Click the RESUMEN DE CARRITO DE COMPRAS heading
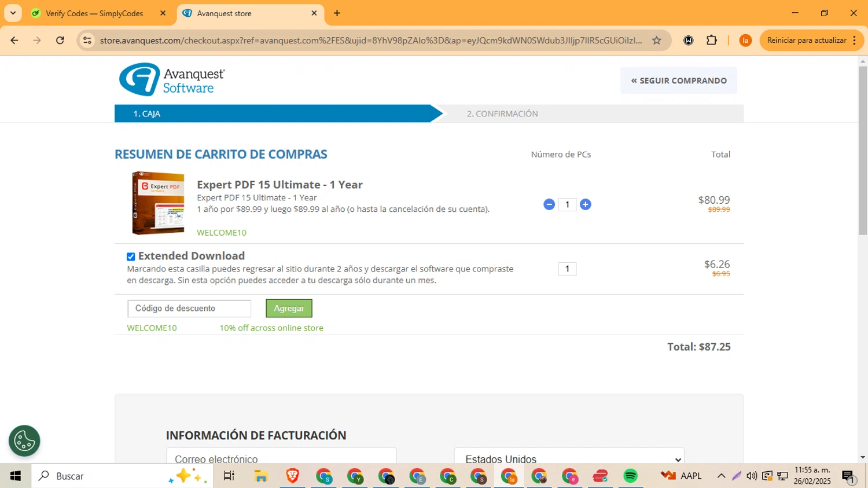 point(221,155)
